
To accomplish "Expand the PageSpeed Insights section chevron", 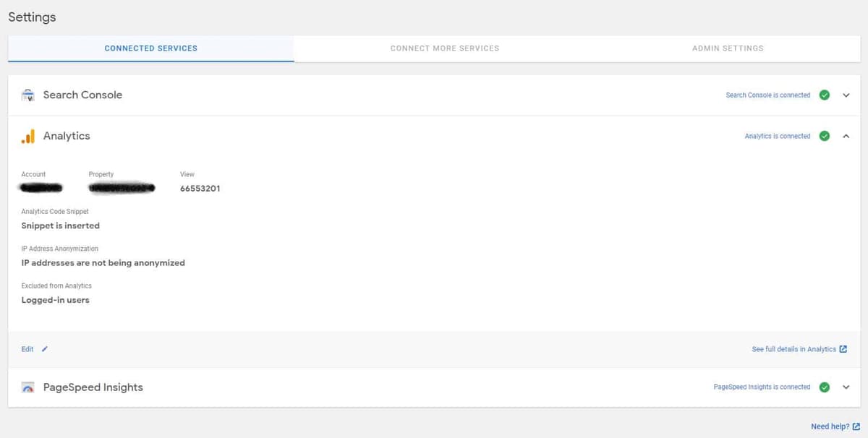I will click(846, 387).
